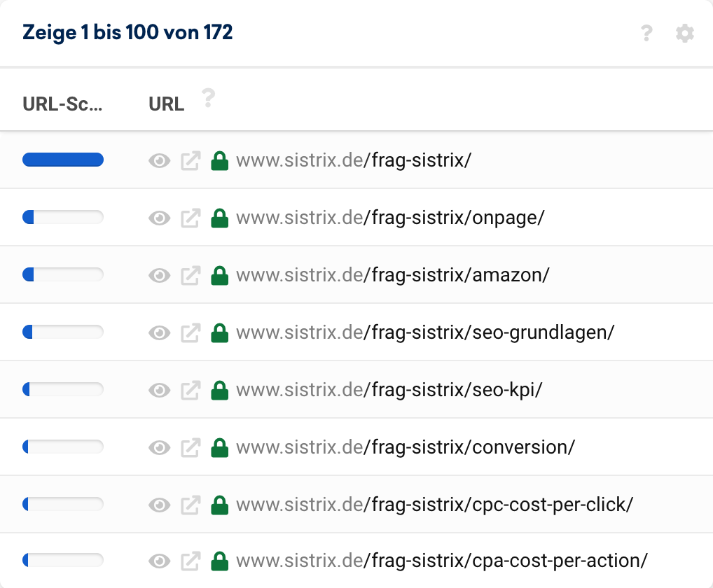Screen dimensions: 713x588
Task: Open frag-sistrix/onpage/ in external tab icon
Action: [191, 218]
